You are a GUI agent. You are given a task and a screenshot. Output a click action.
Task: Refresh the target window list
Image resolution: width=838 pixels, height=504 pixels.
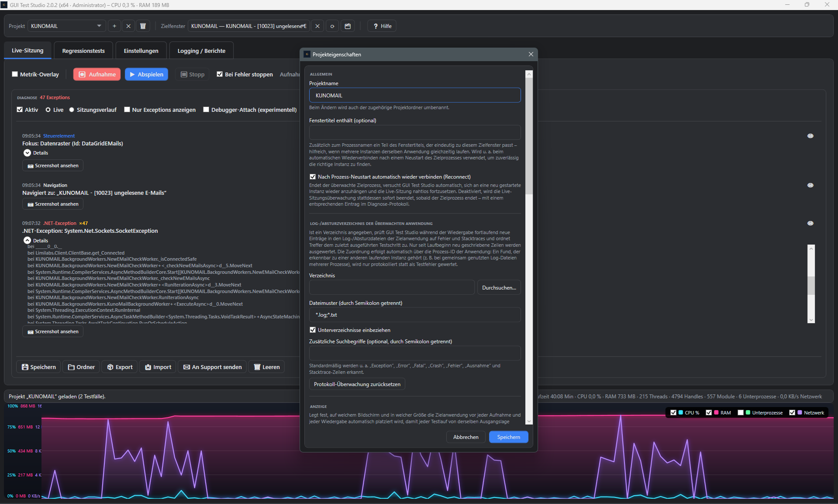coord(332,26)
